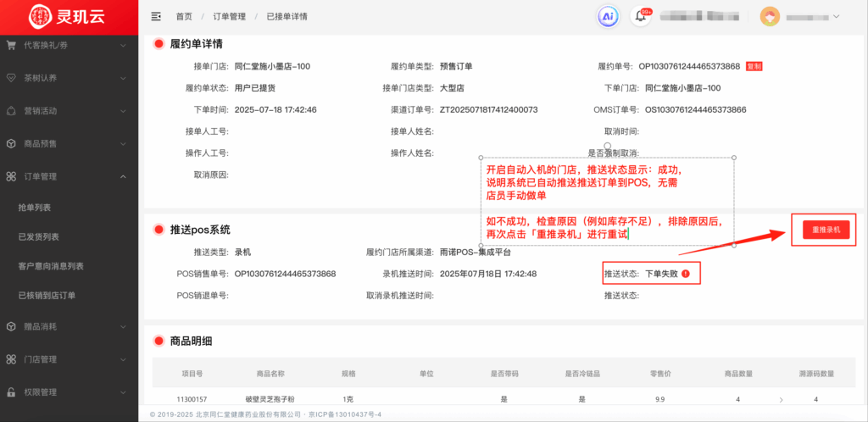This screenshot has width=868, height=422.
Task: Click the 复制 tag next to 履约单号
Action: point(754,66)
